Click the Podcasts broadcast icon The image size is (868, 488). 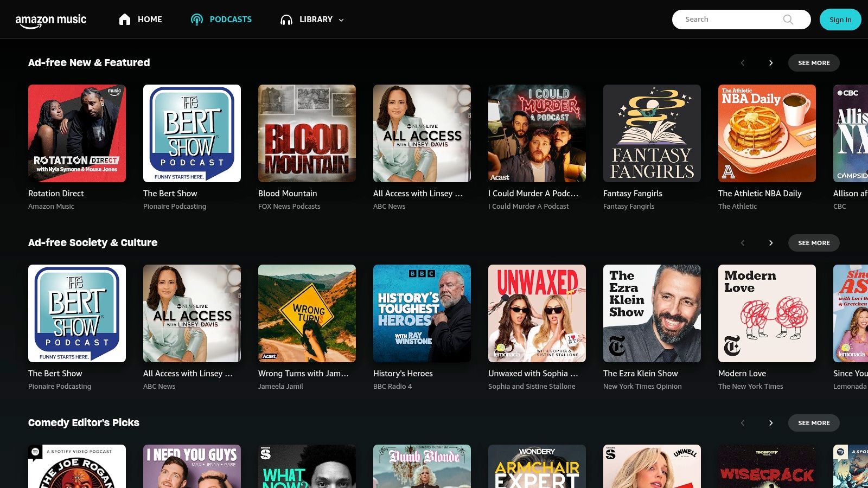click(196, 19)
